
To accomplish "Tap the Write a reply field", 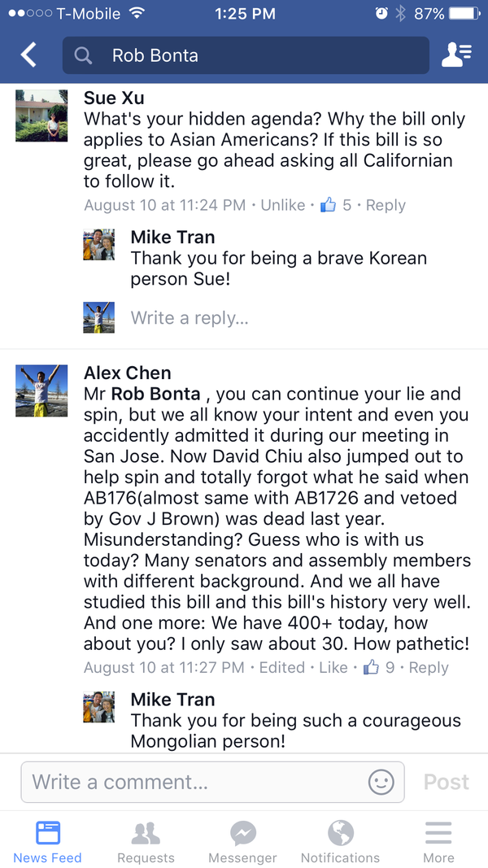I will (x=190, y=318).
